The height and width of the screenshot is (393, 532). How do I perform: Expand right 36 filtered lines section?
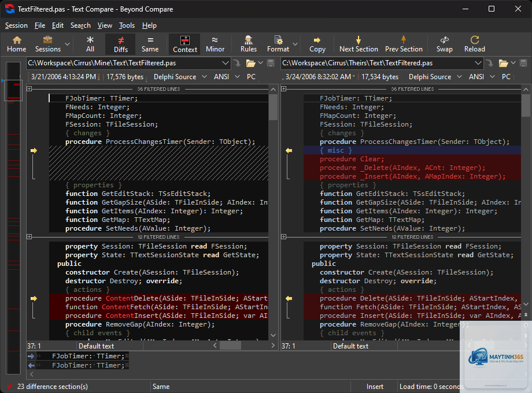[x=284, y=89]
